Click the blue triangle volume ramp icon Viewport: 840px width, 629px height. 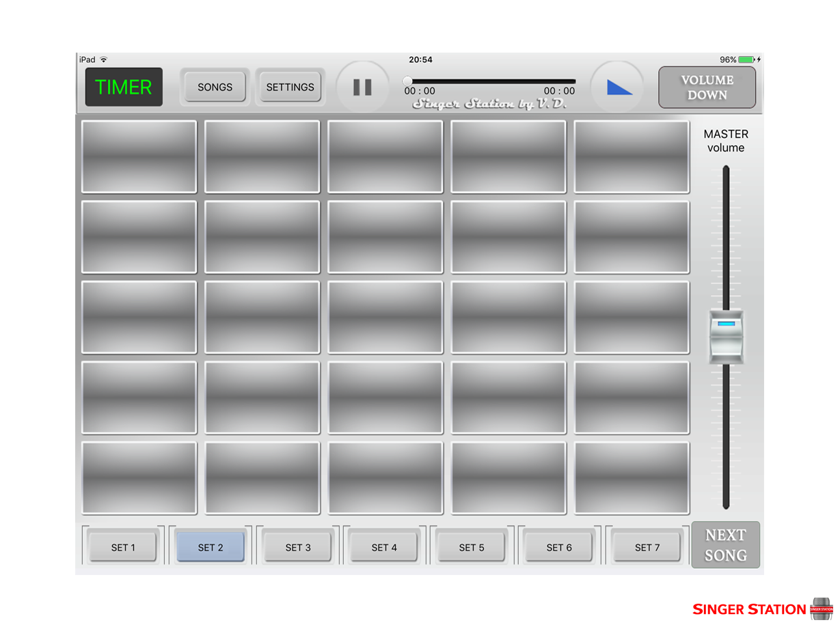[619, 87]
